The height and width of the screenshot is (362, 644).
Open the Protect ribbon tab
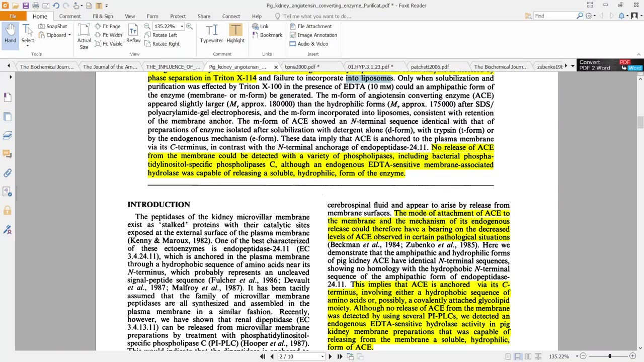pos(178,16)
